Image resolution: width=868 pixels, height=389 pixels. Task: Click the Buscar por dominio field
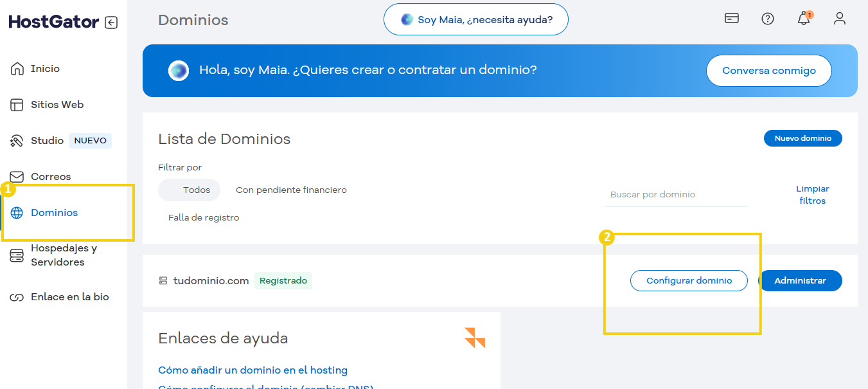click(x=676, y=194)
